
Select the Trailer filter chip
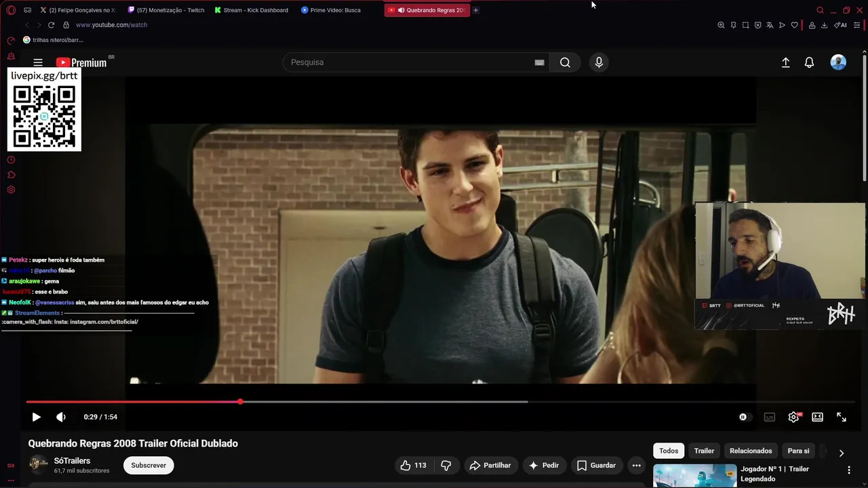704,451
